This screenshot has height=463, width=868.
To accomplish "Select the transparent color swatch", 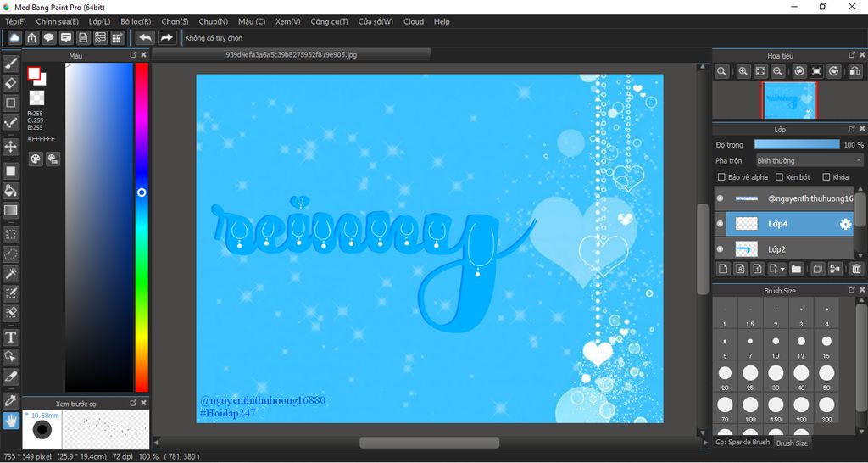I will coord(36,98).
